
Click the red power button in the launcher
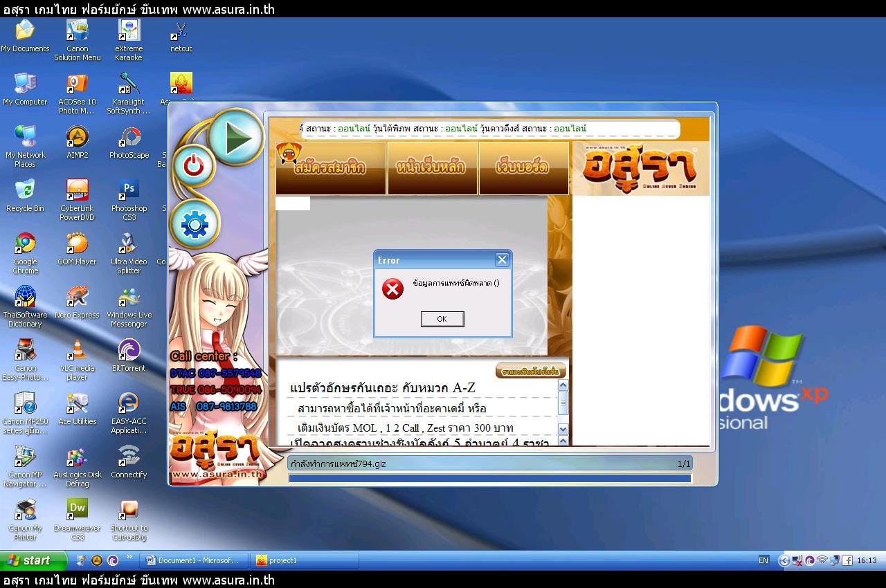[193, 167]
